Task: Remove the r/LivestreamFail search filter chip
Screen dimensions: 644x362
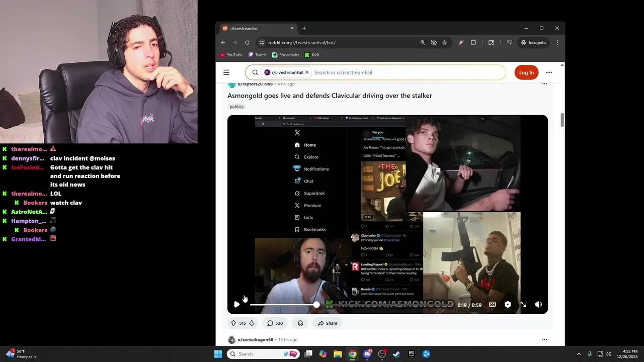Action: (x=307, y=72)
